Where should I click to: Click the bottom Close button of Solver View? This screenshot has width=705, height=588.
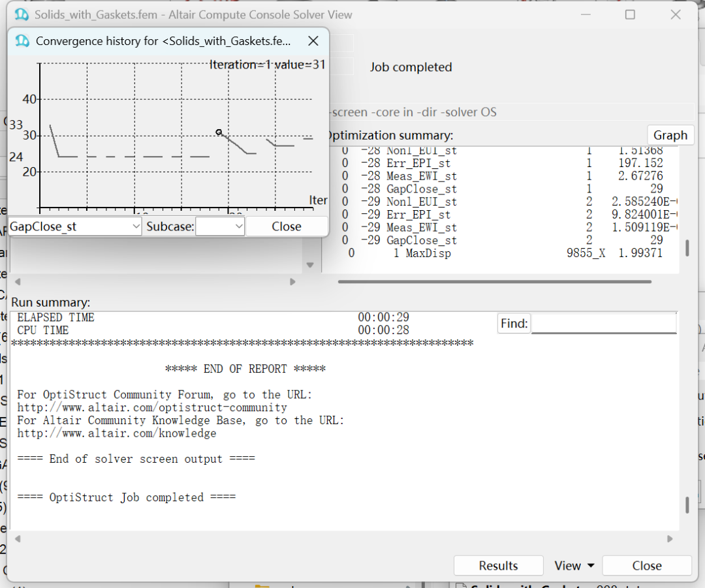(x=646, y=566)
